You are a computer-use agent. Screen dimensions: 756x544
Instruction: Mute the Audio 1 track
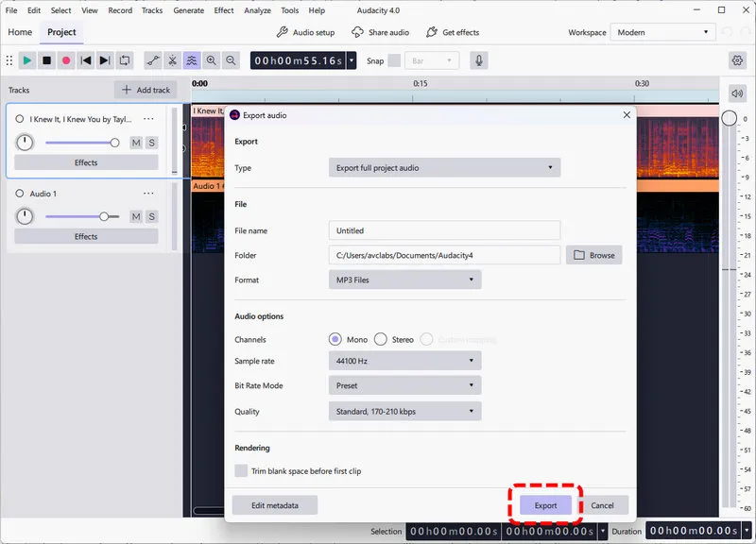136,216
